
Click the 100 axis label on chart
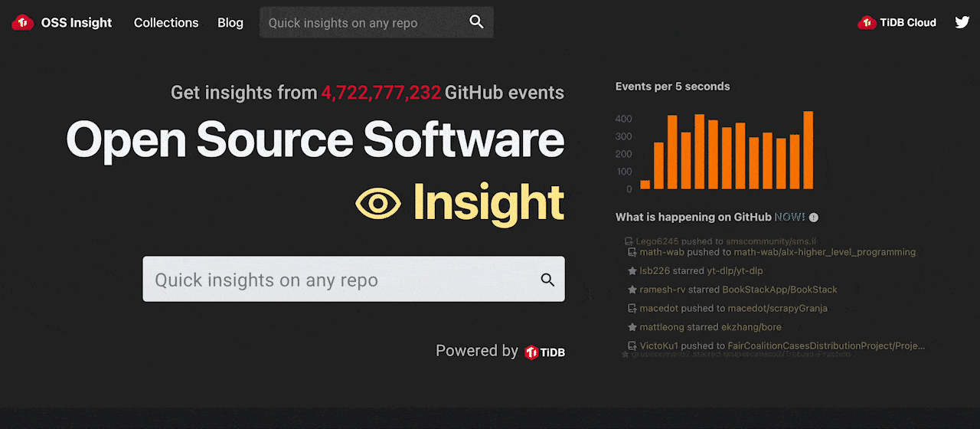click(x=624, y=172)
